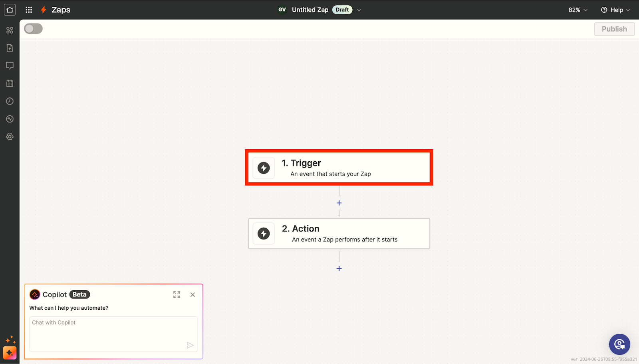Focus the Chat with Copilot input
639x364 pixels.
point(113,334)
